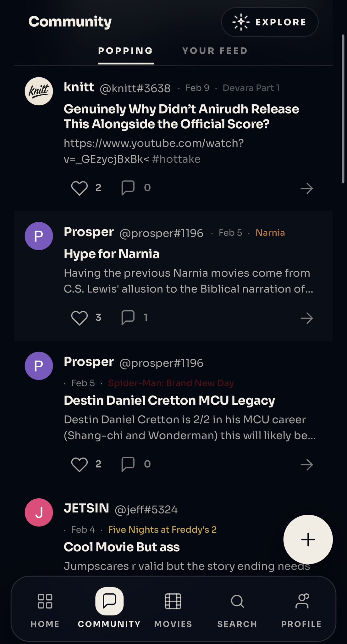Image resolution: width=347 pixels, height=644 pixels.
Task: Open Prosper's avatar on Narnia post
Action: (x=39, y=236)
